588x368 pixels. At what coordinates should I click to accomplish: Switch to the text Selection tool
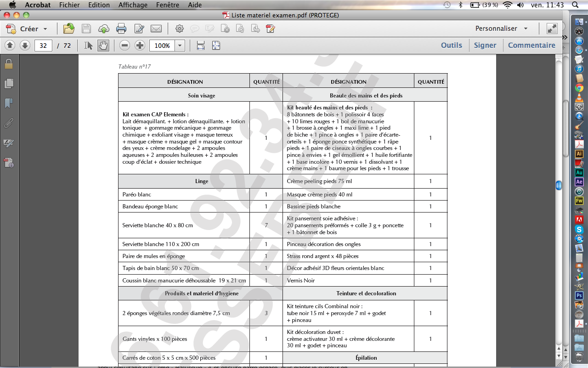89,46
